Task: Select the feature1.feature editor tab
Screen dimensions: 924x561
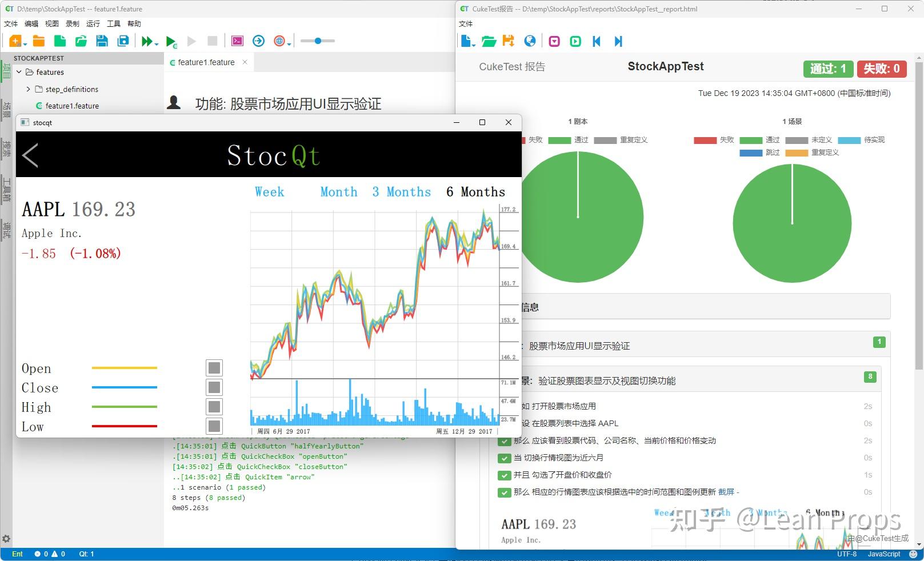Action: pyautogui.click(x=206, y=62)
